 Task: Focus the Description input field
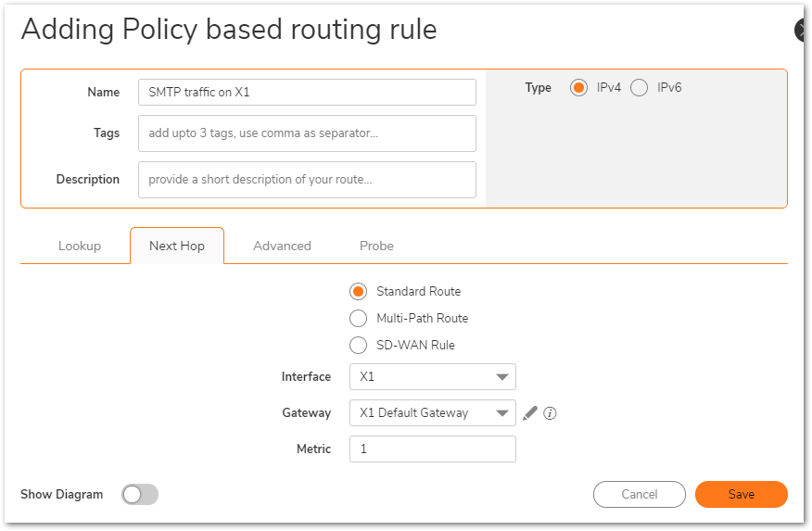307,180
